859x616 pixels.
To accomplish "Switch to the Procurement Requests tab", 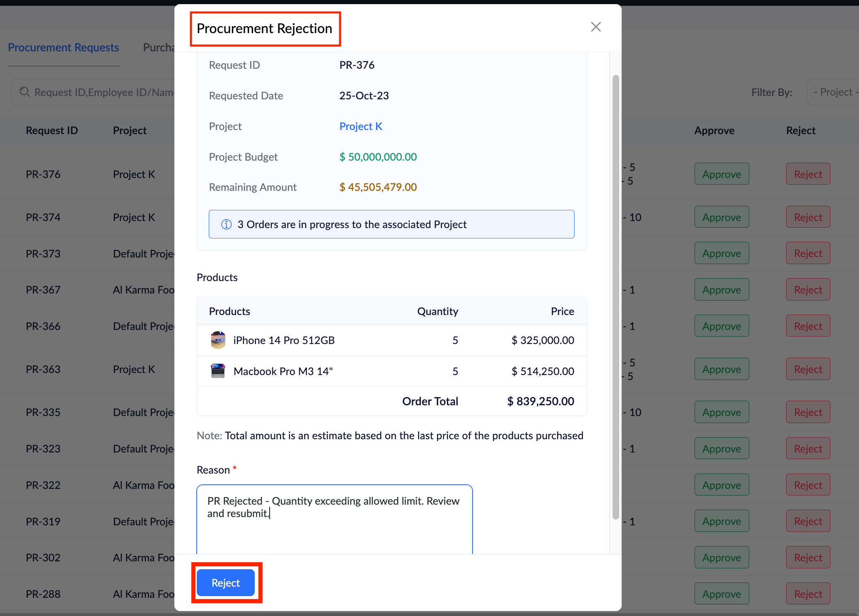I will [63, 48].
